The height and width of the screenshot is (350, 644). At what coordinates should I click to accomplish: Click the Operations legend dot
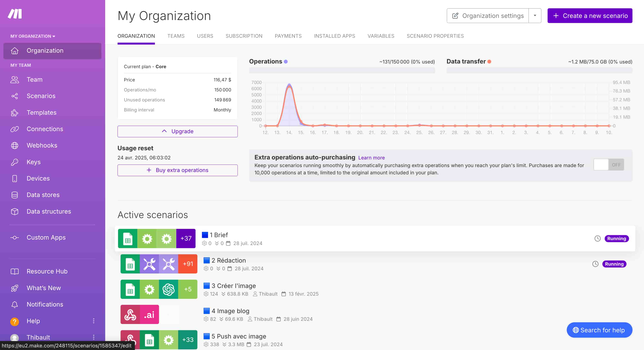point(286,62)
